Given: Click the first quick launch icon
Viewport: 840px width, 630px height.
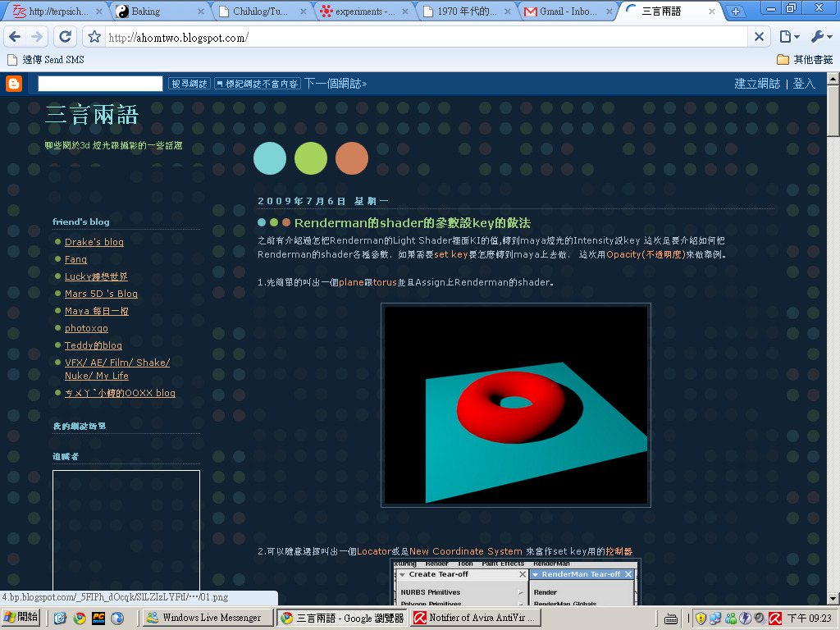Looking at the screenshot, I should (x=60, y=619).
